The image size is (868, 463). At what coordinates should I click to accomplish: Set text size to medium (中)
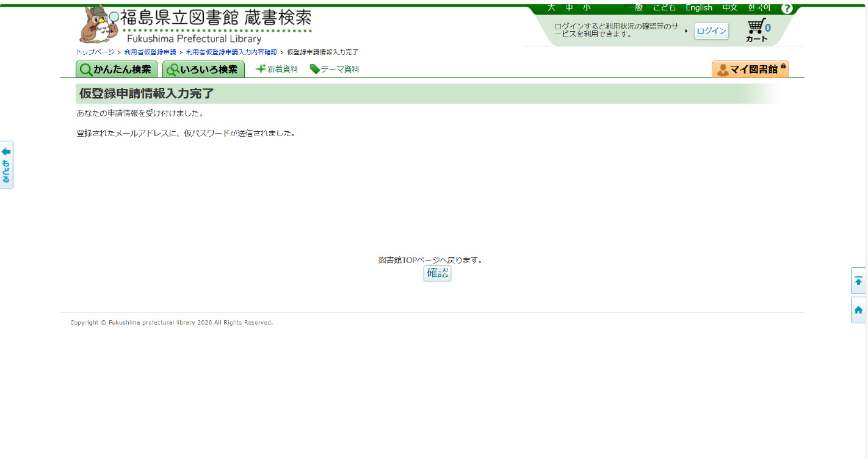point(569,7)
